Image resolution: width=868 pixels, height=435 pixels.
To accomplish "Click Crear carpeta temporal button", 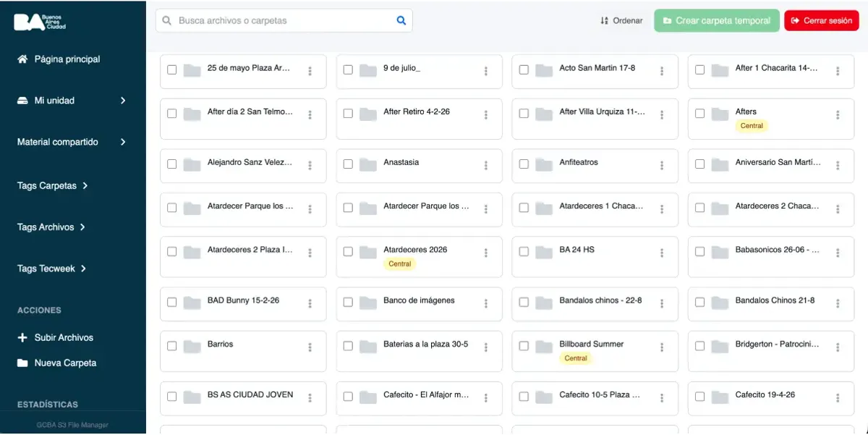I will (x=717, y=21).
